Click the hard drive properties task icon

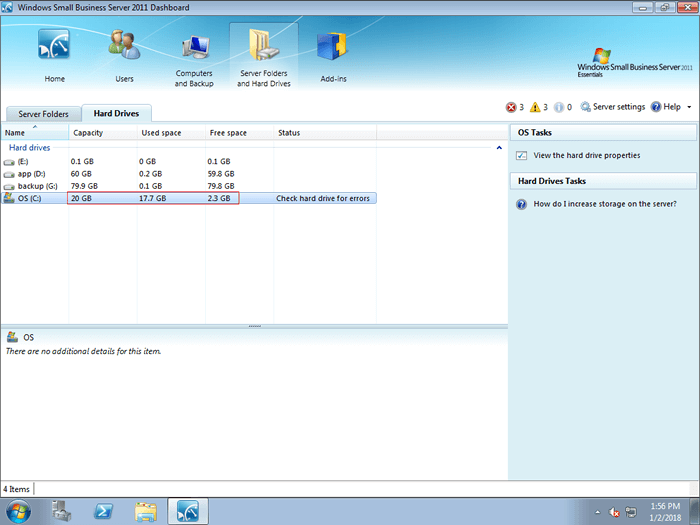coord(521,155)
